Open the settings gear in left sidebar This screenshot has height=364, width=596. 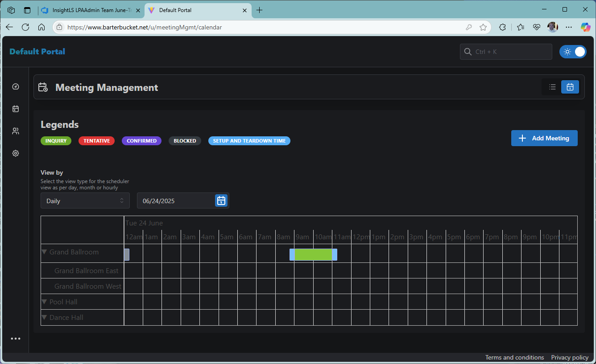[16, 153]
